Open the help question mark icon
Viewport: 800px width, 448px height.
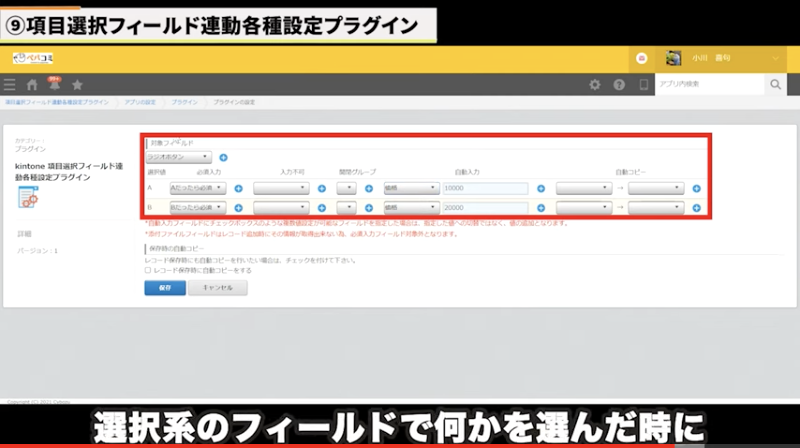[x=619, y=85]
